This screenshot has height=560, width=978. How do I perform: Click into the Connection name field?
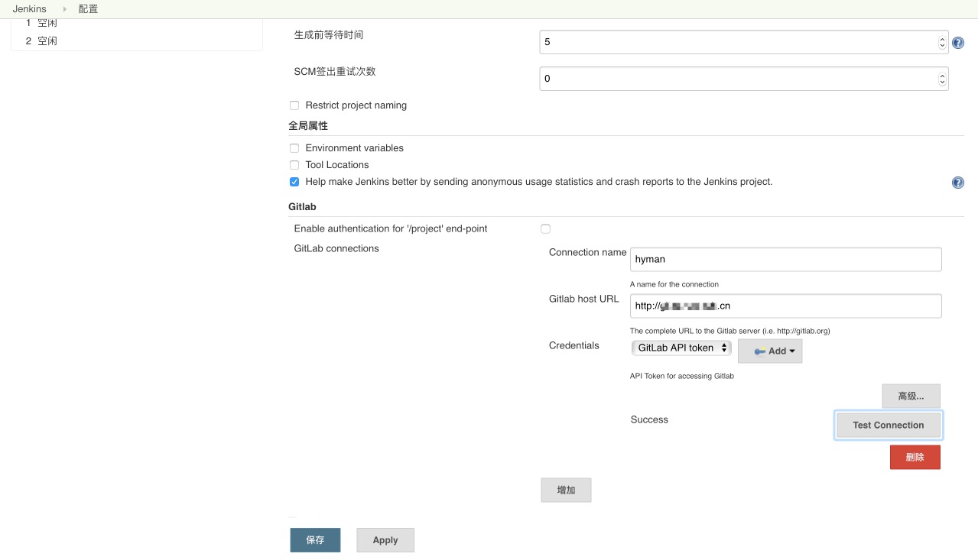point(785,259)
